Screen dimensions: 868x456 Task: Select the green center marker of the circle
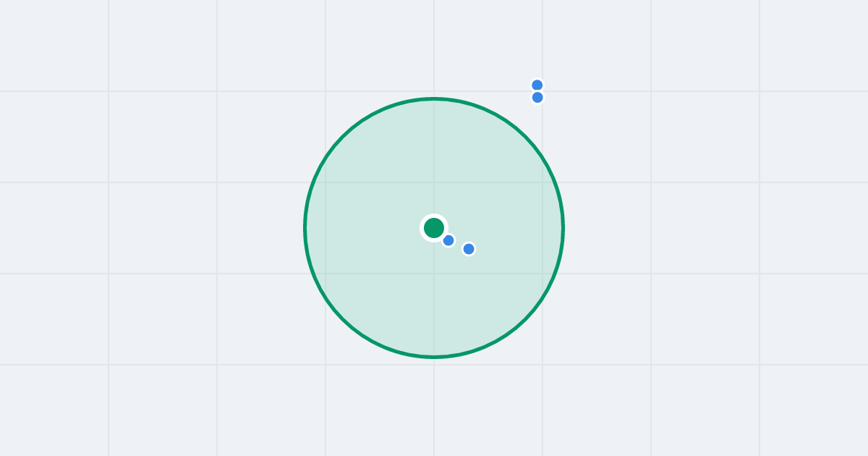pyautogui.click(x=434, y=228)
